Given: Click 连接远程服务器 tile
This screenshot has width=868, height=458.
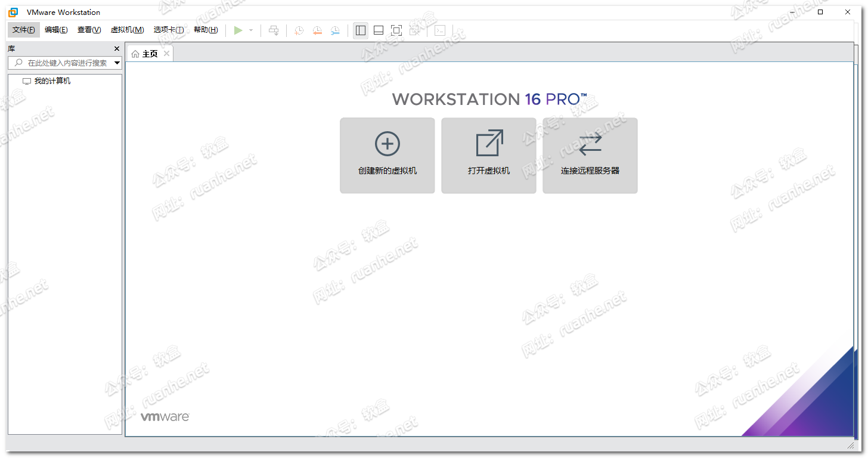Looking at the screenshot, I should (590, 155).
